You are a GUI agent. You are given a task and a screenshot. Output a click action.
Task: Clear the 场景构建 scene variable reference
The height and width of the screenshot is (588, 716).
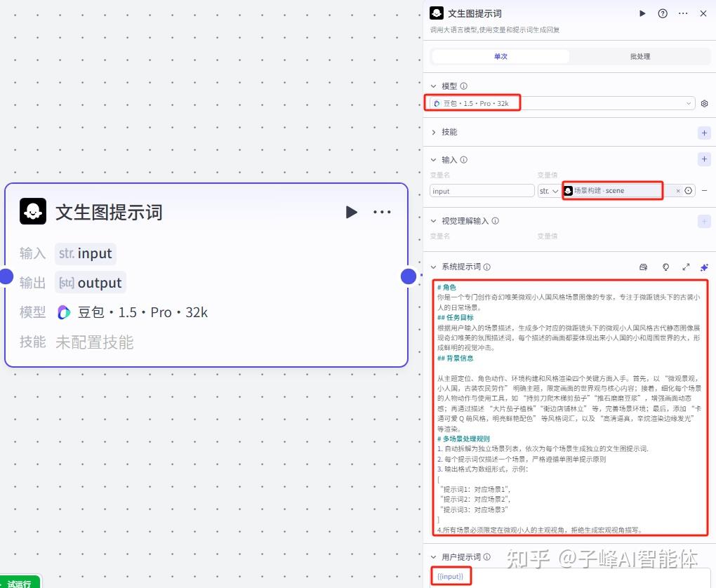(x=678, y=191)
